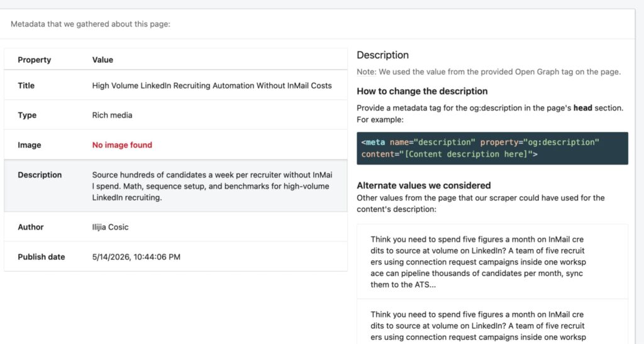Click the meta tag code example block
The image size is (644, 344).
coord(492,148)
